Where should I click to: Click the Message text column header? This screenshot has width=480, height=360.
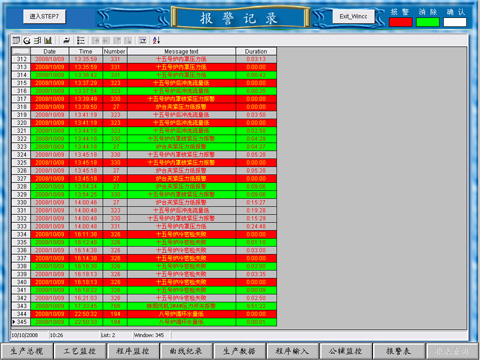click(x=181, y=51)
